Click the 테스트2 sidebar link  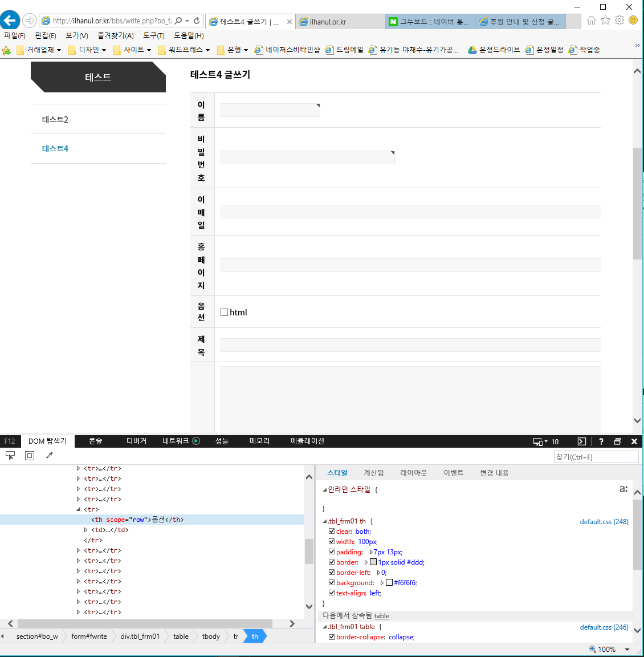point(55,119)
